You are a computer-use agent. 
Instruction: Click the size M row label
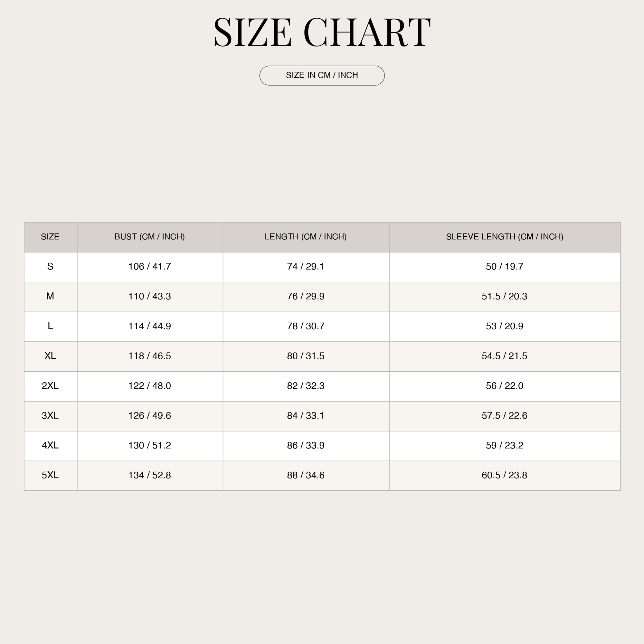(x=50, y=296)
